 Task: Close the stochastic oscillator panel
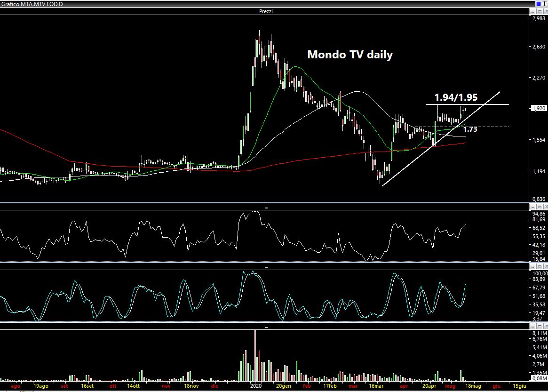[546, 266]
